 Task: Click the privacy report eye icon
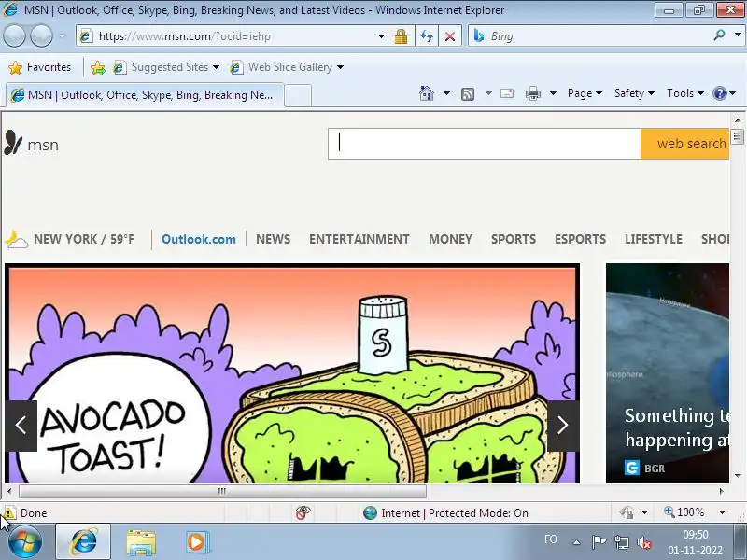pyautogui.click(x=303, y=512)
